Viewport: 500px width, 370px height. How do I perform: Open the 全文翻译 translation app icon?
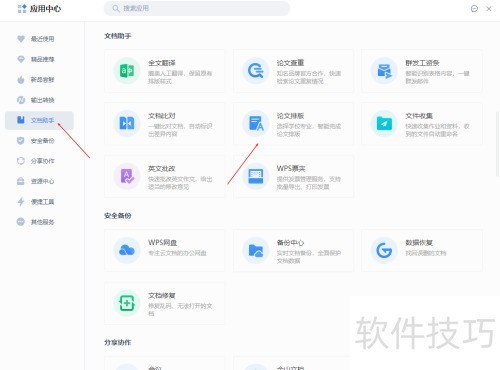pyautogui.click(x=127, y=71)
